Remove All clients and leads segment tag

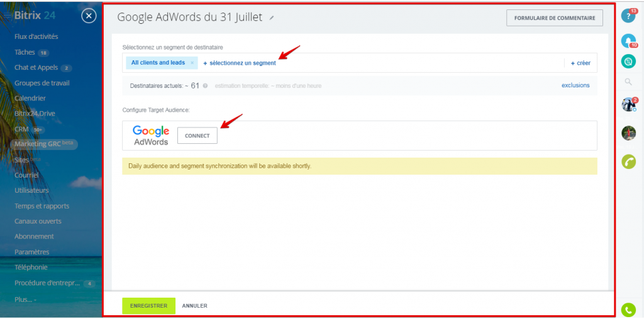[192, 63]
